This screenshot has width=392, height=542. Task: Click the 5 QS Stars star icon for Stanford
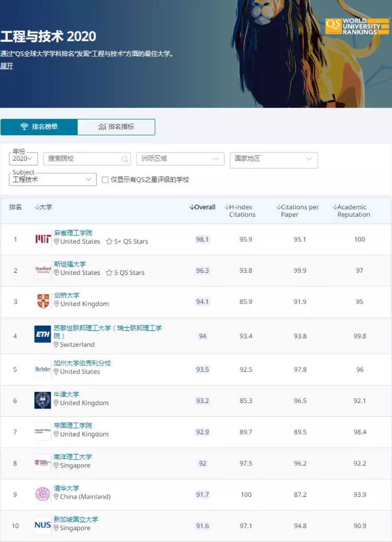(x=109, y=273)
